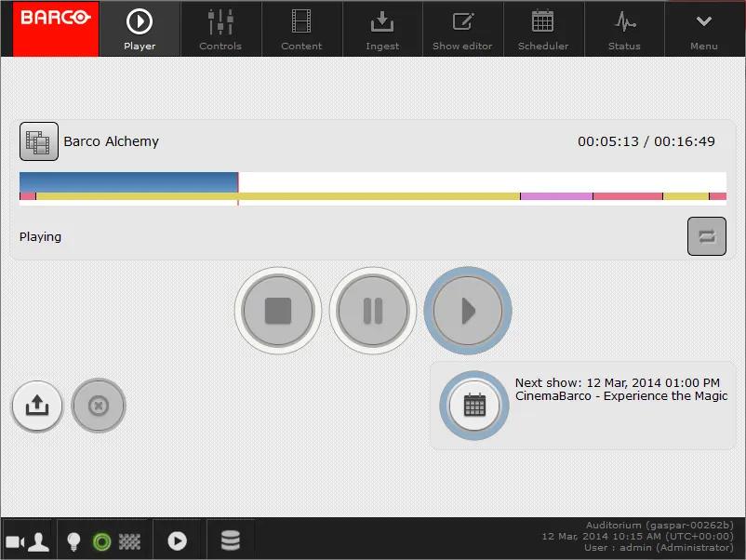Open the Scheduler tab
Screen dimensions: 746x560
click(542, 29)
